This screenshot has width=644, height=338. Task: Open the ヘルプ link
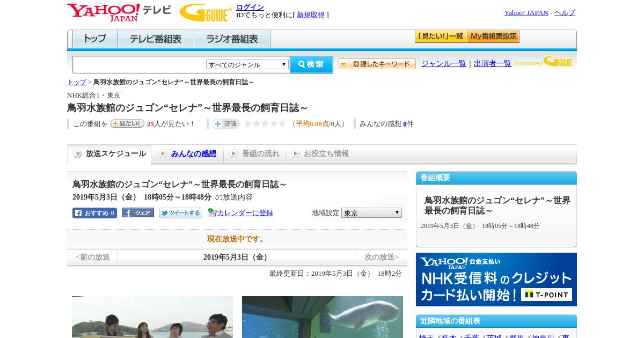click(565, 13)
